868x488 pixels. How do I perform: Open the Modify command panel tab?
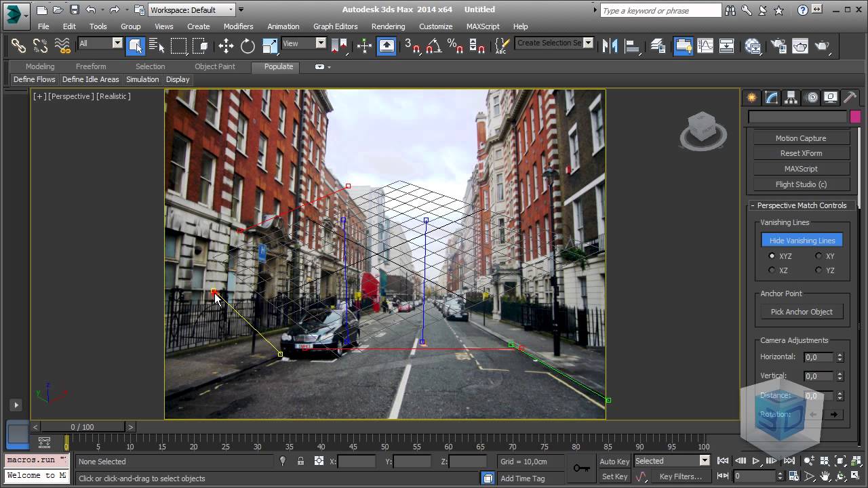pyautogui.click(x=772, y=98)
